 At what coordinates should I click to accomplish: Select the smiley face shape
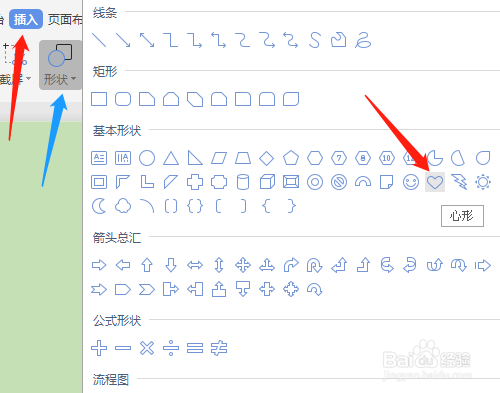pyautogui.click(x=411, y=182)
